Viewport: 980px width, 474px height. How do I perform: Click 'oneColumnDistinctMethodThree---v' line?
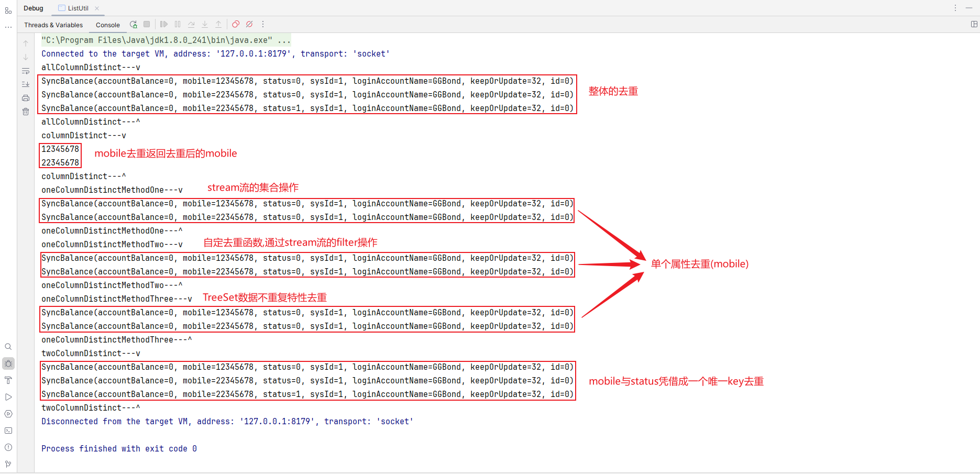pos(117,299)
